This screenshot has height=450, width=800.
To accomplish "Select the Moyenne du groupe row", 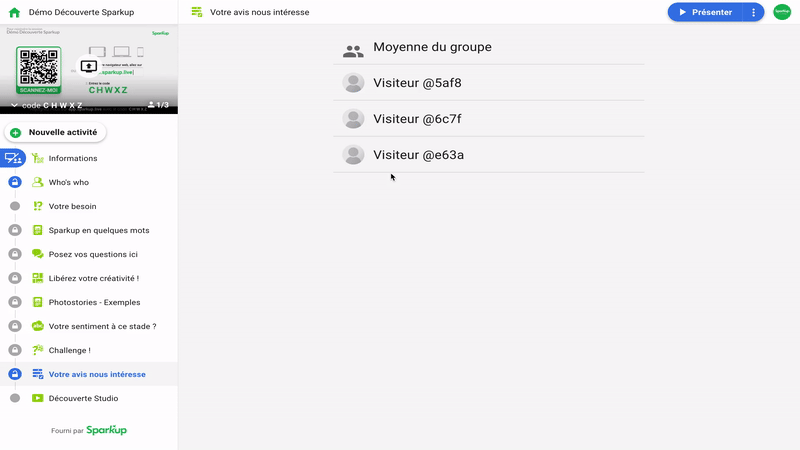I will click(x=489, y=47).
